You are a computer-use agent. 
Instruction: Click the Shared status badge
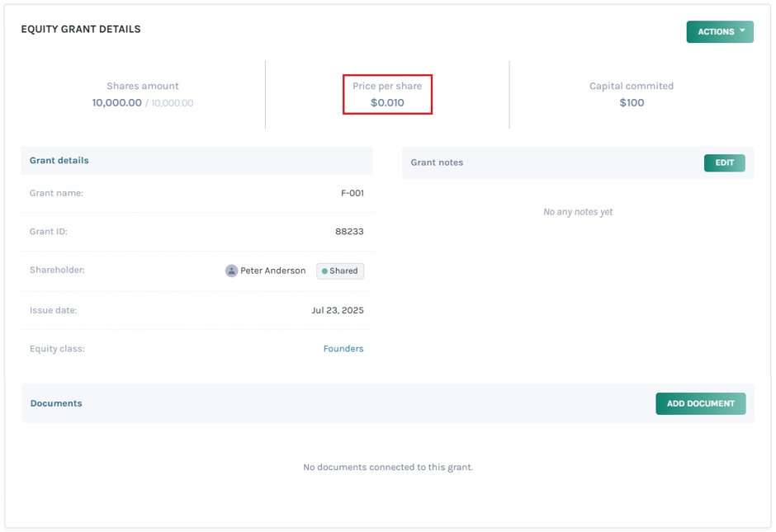pyautogui.click(x=340, y=271)
